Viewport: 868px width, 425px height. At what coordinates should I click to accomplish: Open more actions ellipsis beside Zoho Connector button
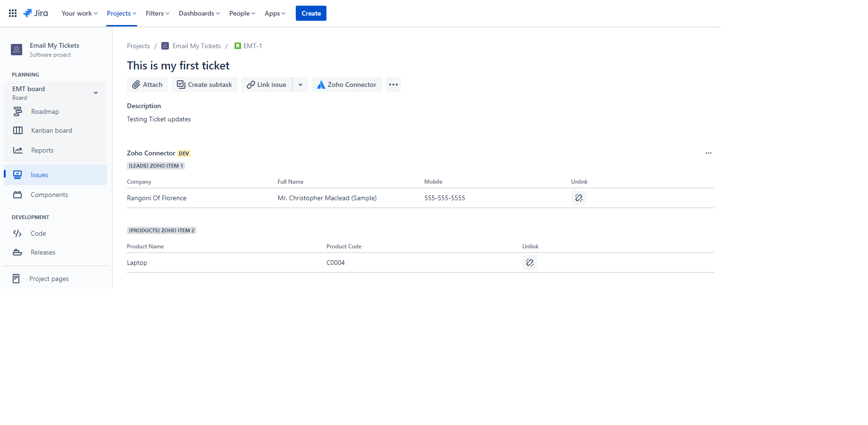[x=393, y=85]
